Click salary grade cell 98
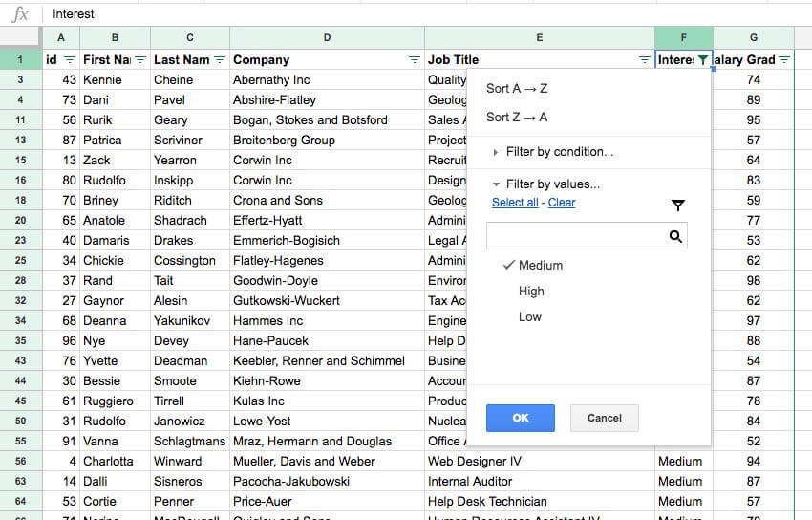 tap(754, 281)
